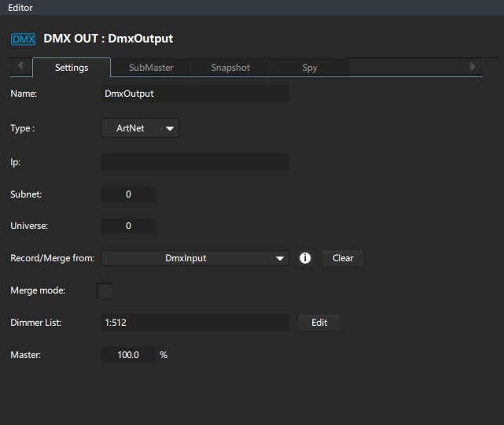Image resolution: width=504 pixels, height=425 pixels.
Task: Select the Universe number field
Action: coord(128,227)
